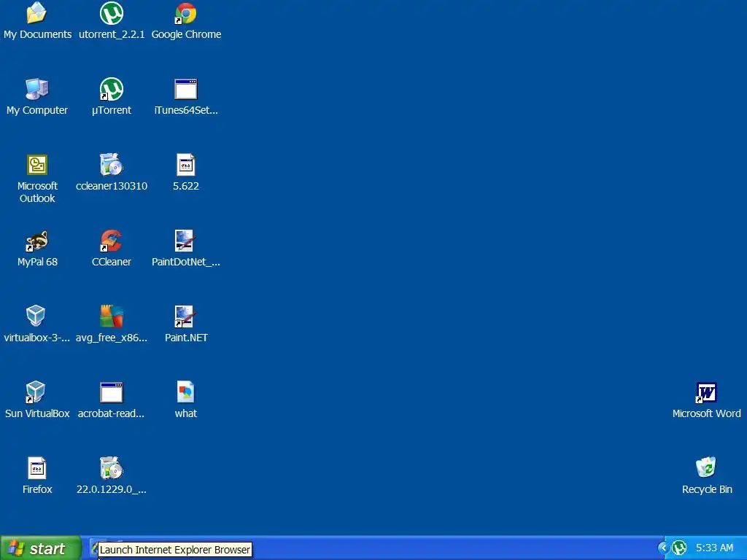The height and width of the screenshot is (560, 747).
Task: Select the Microsoft Outlook icon
Action: point(36,165)
